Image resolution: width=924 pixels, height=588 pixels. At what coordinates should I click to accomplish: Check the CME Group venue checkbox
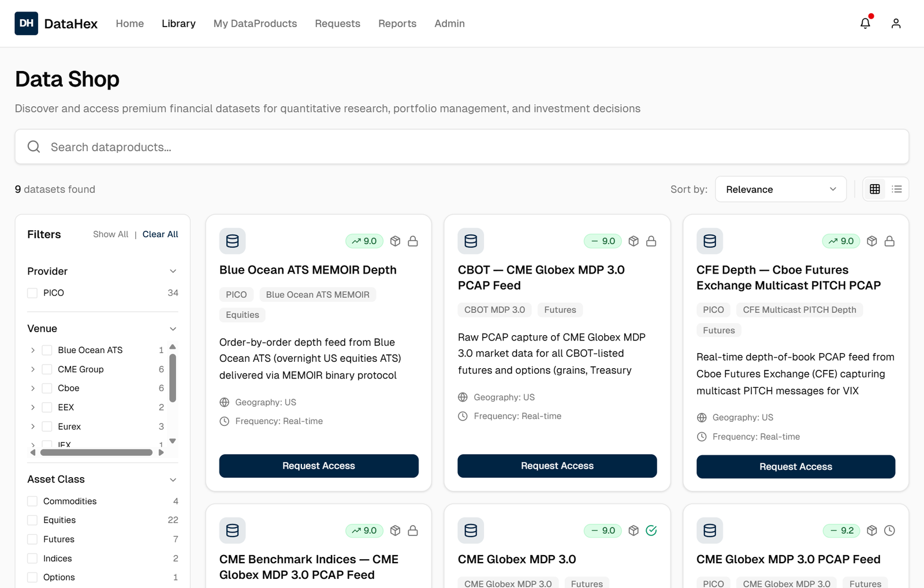tap(47, 369)
